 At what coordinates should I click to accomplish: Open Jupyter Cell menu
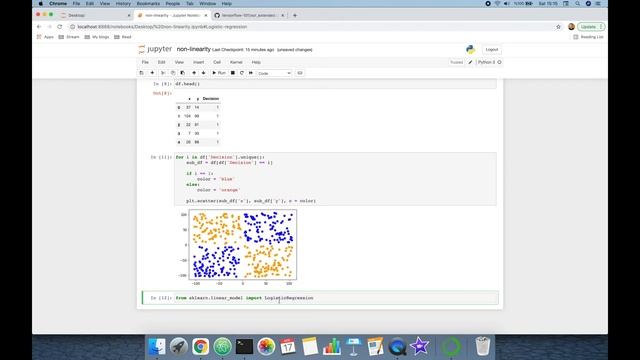coord(217,62)
